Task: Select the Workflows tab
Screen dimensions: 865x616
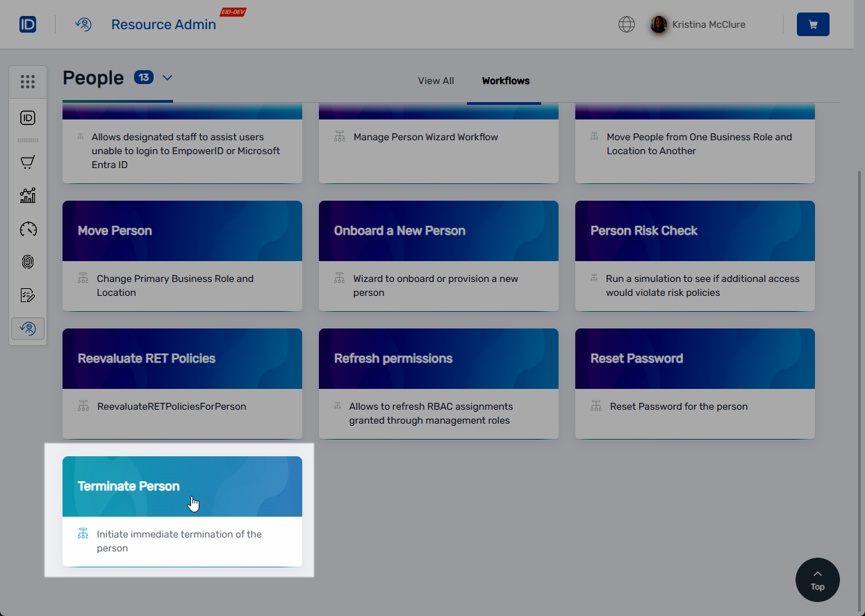Action: point(505,81)
